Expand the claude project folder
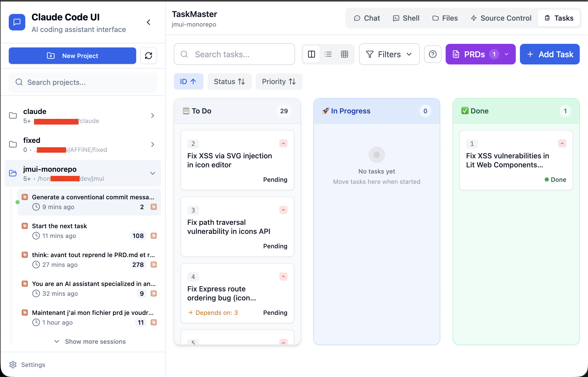This screenshot has height=377, width=588. (152, 116)
